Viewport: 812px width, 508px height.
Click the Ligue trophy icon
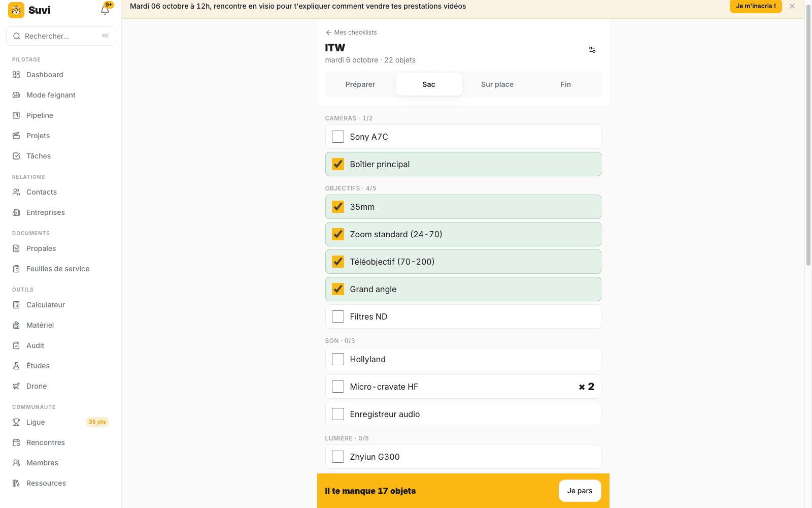16,422
